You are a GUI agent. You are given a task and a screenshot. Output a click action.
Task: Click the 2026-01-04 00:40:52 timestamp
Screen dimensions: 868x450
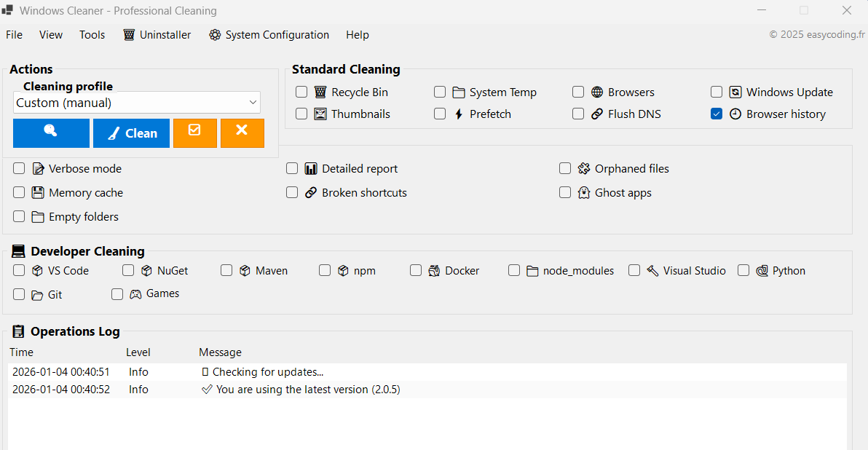point(61,390)
